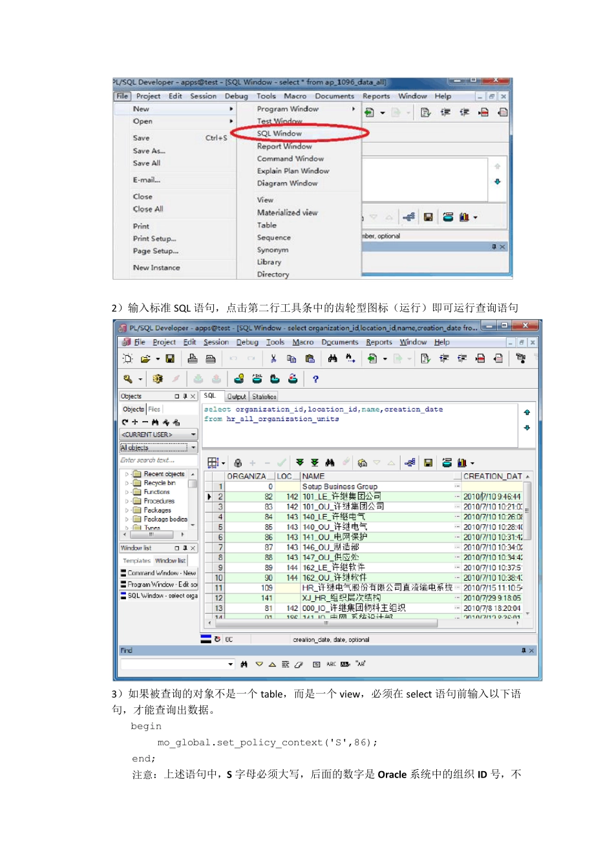Click the binoculars Query by example icon between Fetch last page and the eraser icon
This screenshot has width=614, height=868.
point(330,462)
